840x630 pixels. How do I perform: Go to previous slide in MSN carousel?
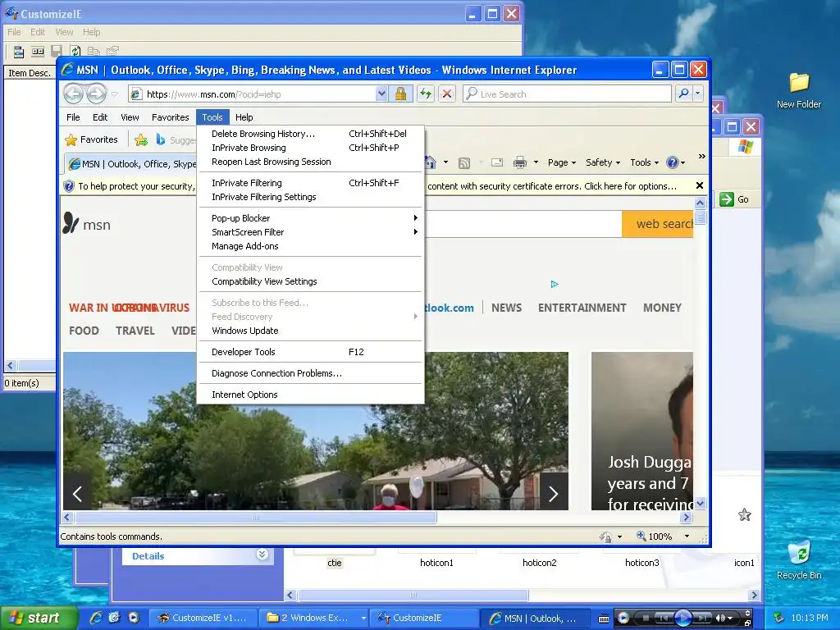point(78,493)
